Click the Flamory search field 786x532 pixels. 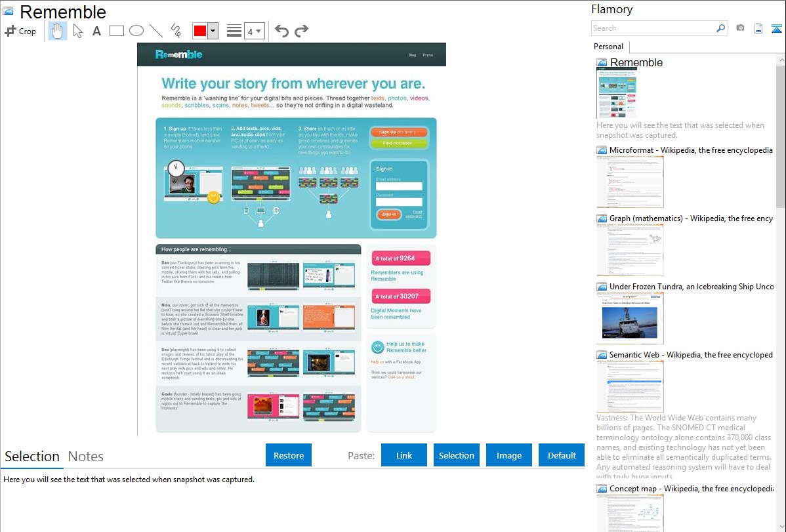(653, 28)
